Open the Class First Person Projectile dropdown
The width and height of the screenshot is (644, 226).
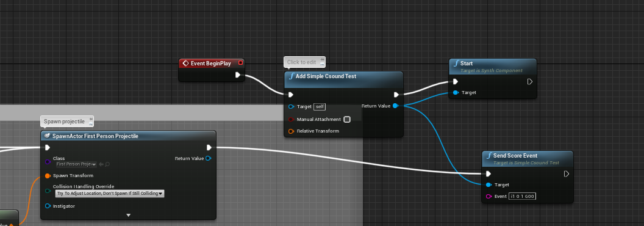point(76,164)
